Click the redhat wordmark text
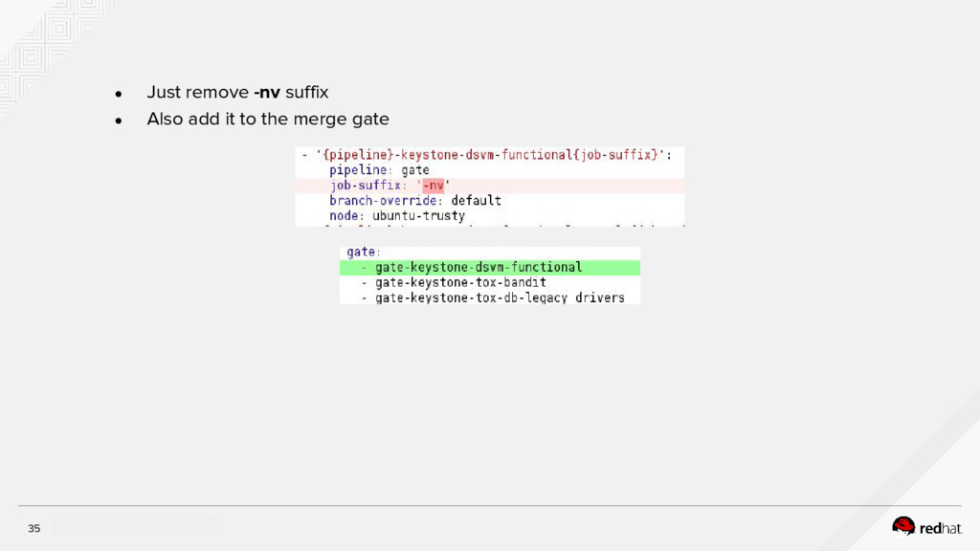The width and height of the screenshot is (980, 551). tap(940, 527)
